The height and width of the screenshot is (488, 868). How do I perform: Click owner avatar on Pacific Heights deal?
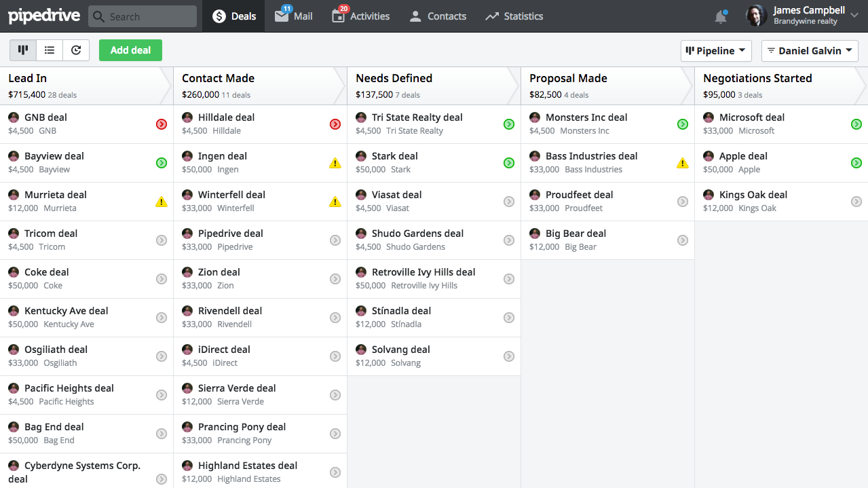coord(14,388)
